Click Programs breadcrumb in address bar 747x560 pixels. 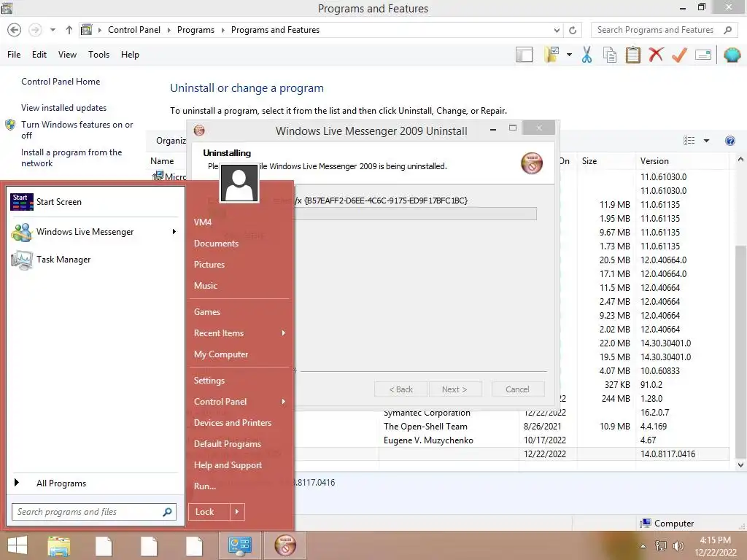click(x=196, y=30)
